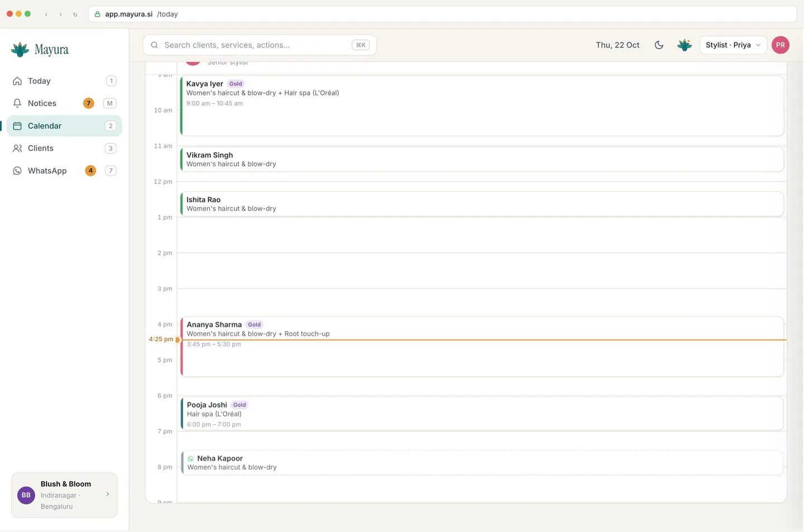Open the Vikram Singh appointment

click(x=482, y=159)
